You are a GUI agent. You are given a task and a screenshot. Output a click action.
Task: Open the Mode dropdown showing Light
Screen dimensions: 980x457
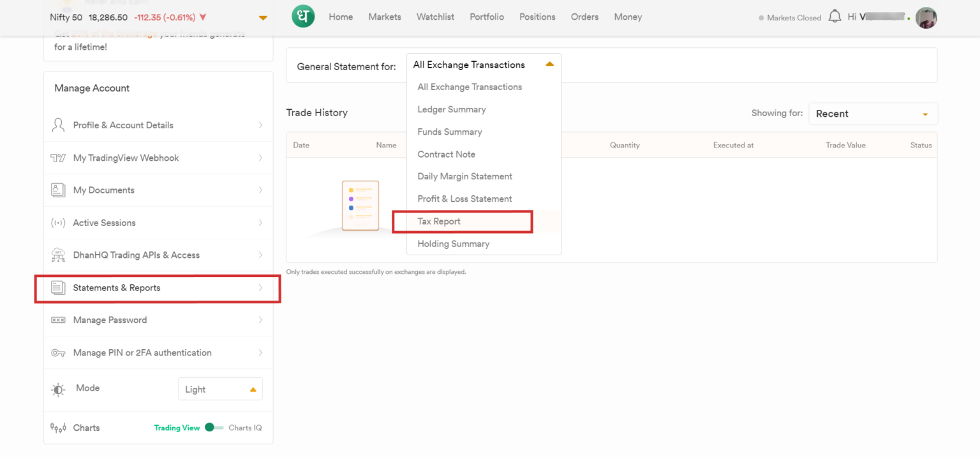click(x=220, y=389)
